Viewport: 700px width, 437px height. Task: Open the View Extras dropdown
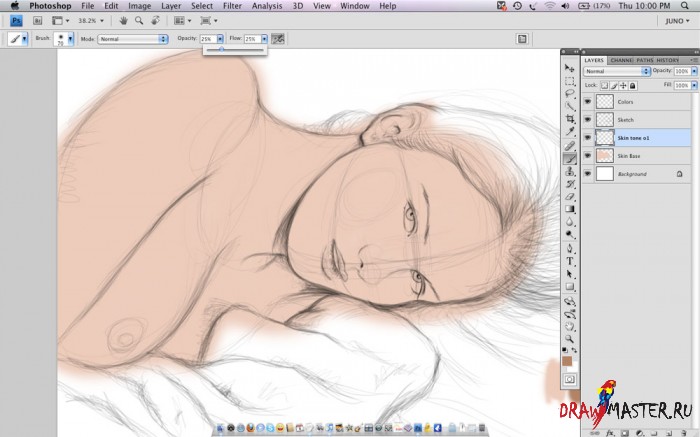coord(61,21)
